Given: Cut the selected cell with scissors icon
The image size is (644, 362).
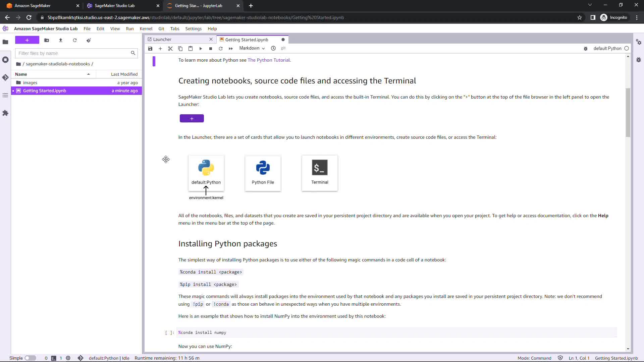Looking at the screenshot, I should point(170,49).
